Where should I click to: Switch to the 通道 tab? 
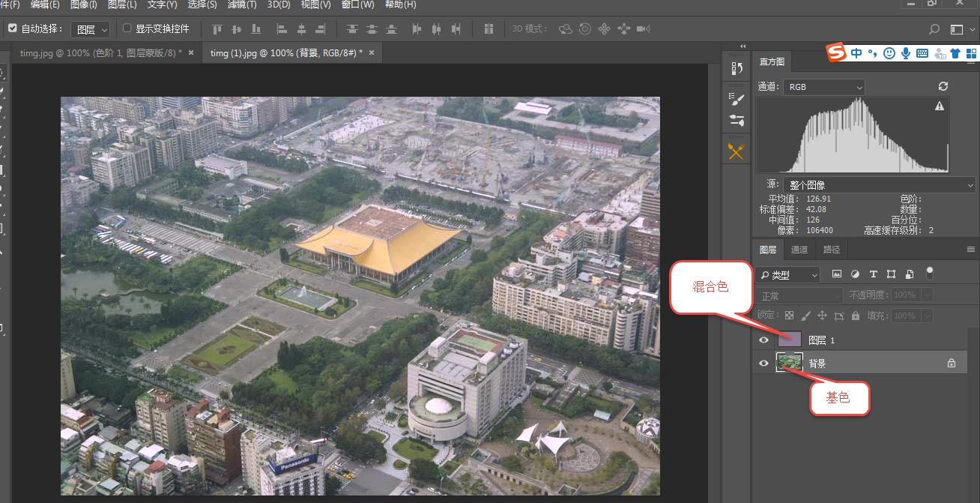tap(799, 249)
